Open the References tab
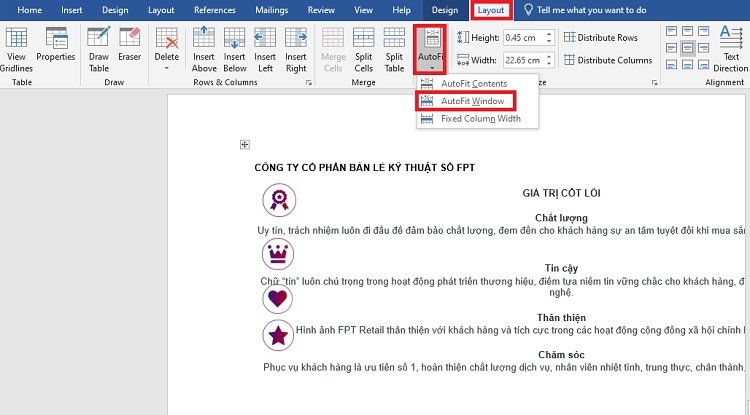 pyautogui.click(x=215, y=10)
